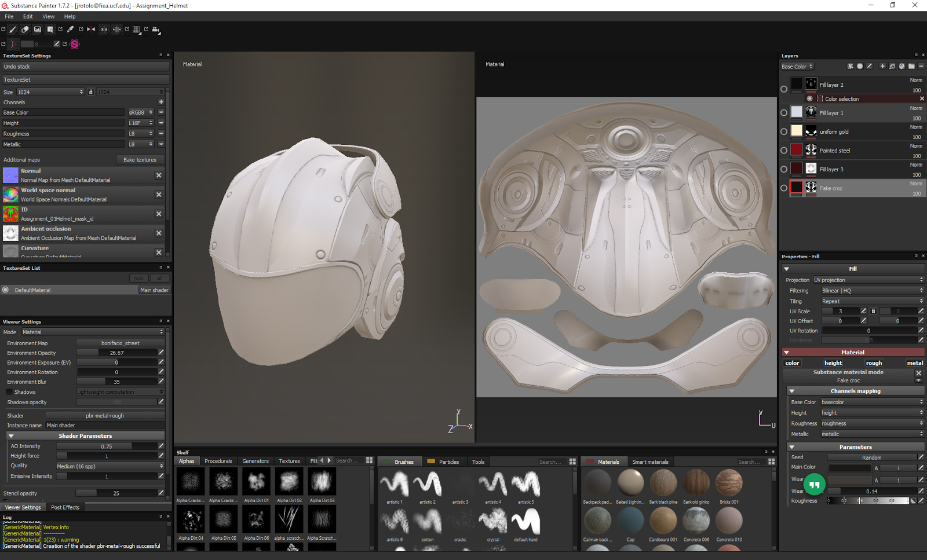927x560 pixels.
Task: Open the Projection dropdown showing UV projection
Action: (868, 280)
